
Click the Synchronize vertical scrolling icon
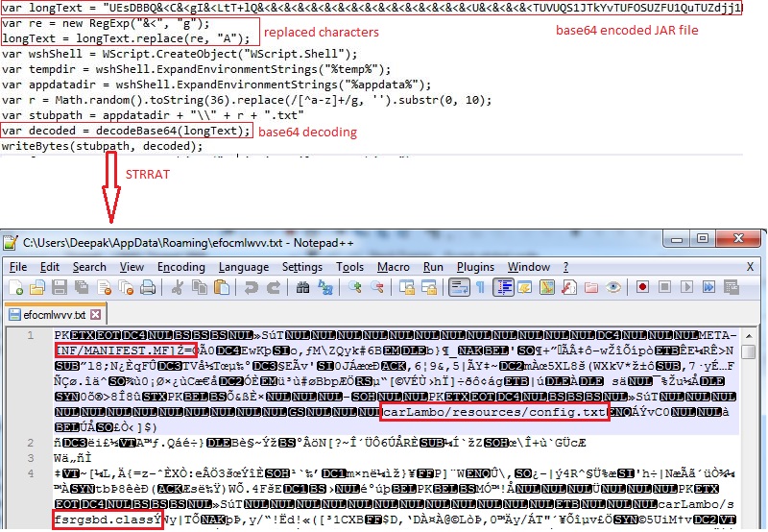click(406, 287)
